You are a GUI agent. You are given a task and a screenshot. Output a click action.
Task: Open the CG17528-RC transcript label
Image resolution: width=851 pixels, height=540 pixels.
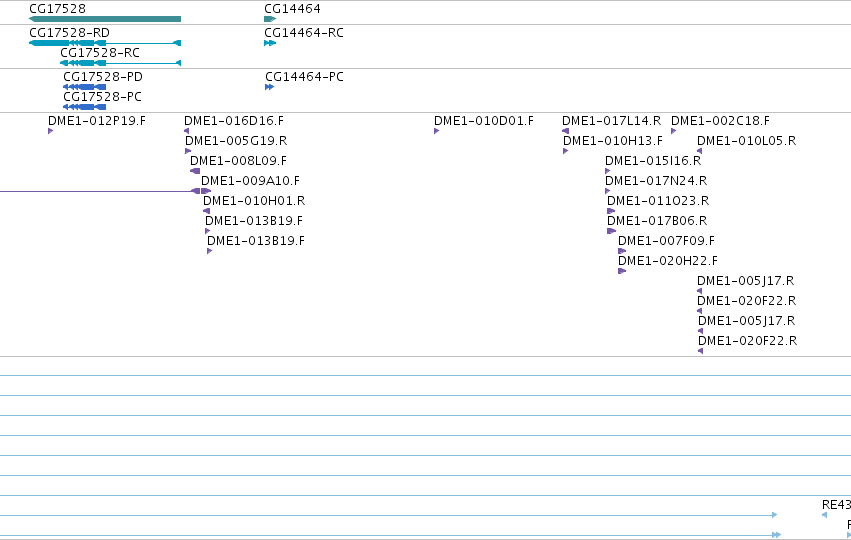(100, 53)
